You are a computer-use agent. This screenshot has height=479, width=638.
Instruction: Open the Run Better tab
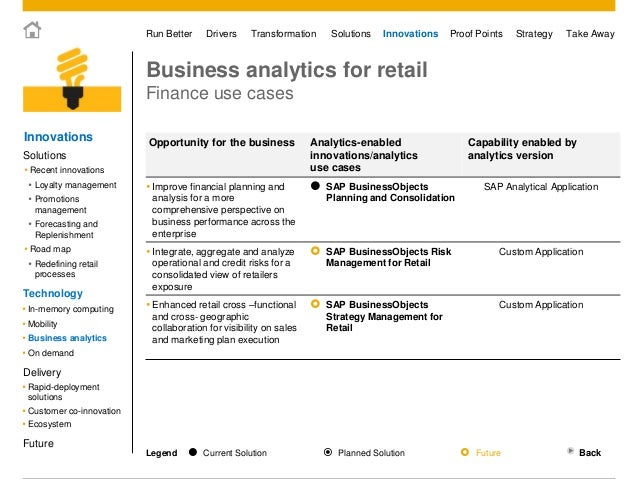click(169, 34)
